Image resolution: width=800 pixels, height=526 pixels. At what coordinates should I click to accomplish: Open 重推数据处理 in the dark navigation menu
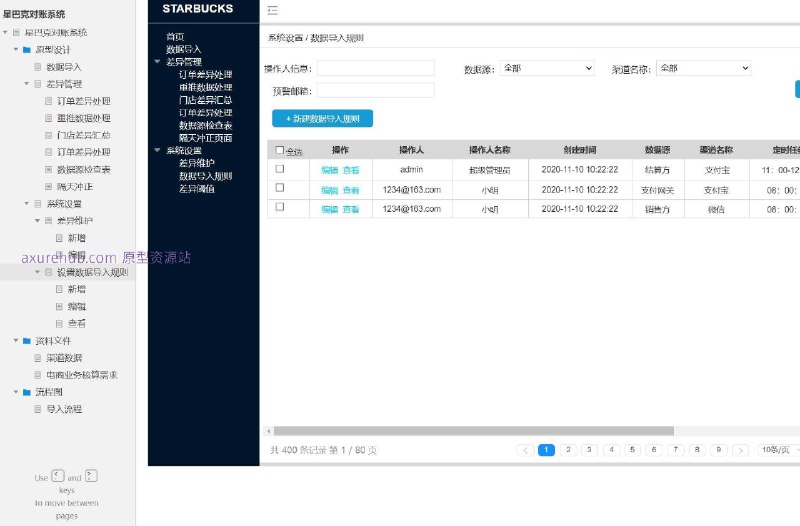tap(206, 87)
